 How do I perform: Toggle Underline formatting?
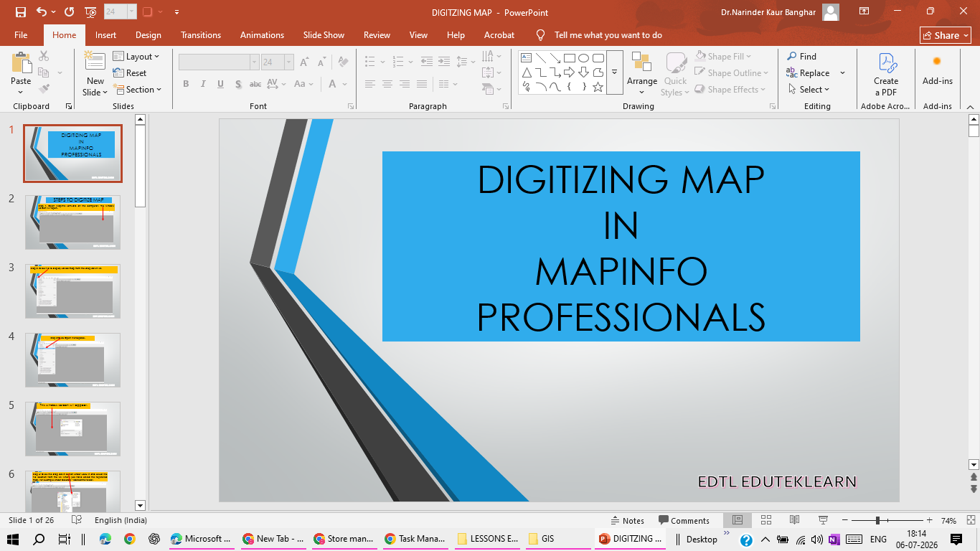pos(220,84)
